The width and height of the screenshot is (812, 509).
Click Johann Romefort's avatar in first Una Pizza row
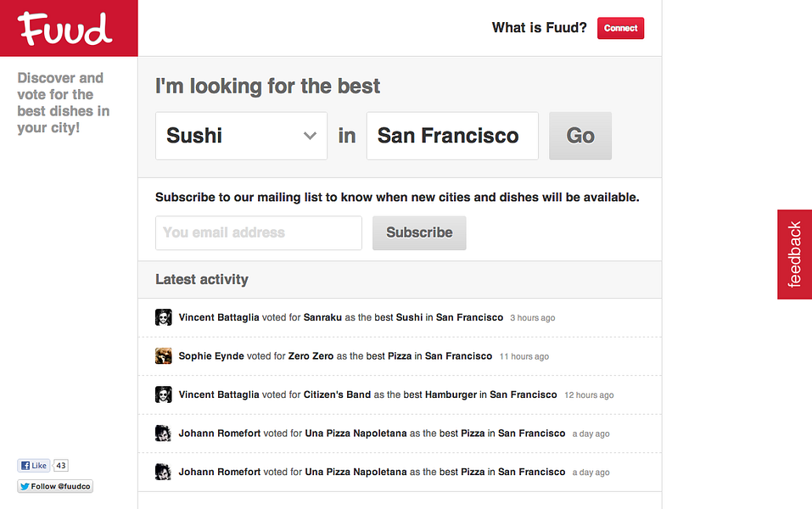(163, 433)
